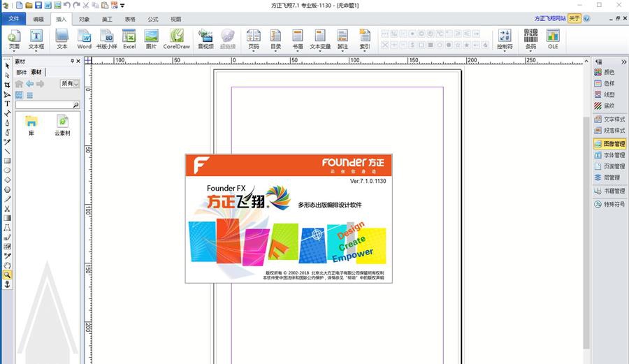629x364 pixels.
Task: Open the 云素材 item
Action: tap(62, 126)
